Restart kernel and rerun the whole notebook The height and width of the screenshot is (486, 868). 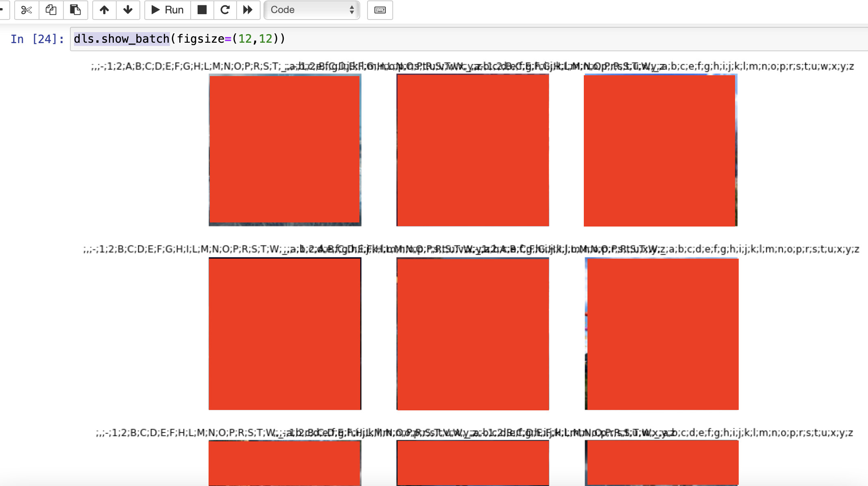(x=248, y=10)
